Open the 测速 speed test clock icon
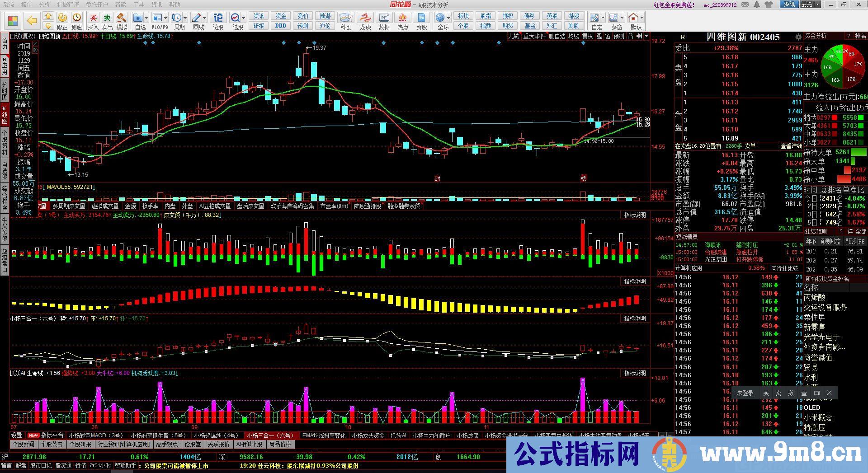 click(77, 18)
